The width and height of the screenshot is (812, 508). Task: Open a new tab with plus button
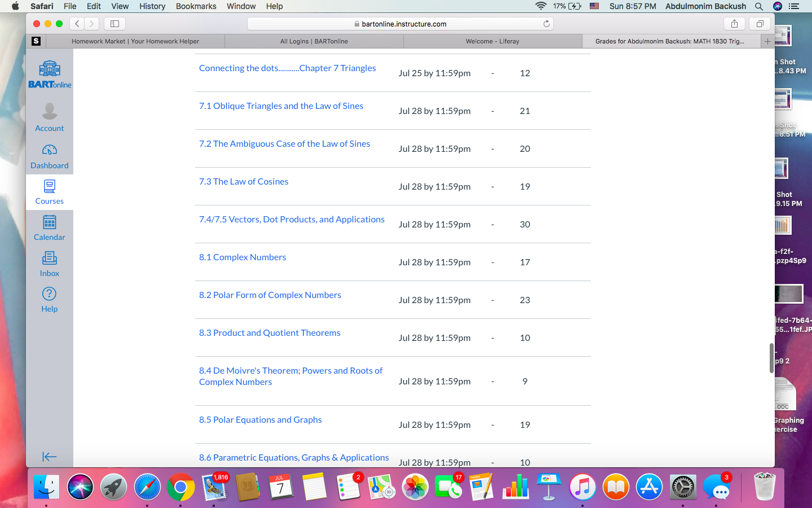767,41
